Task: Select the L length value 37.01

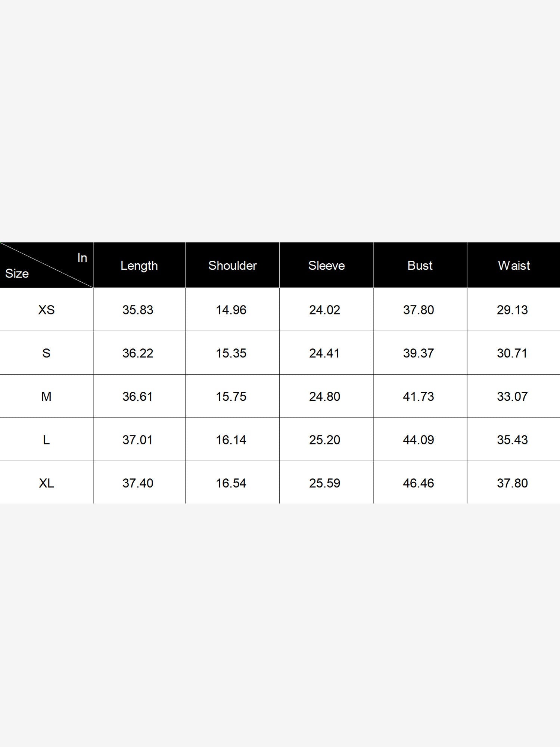Action: pyautogui.click(x=138, y=440)
